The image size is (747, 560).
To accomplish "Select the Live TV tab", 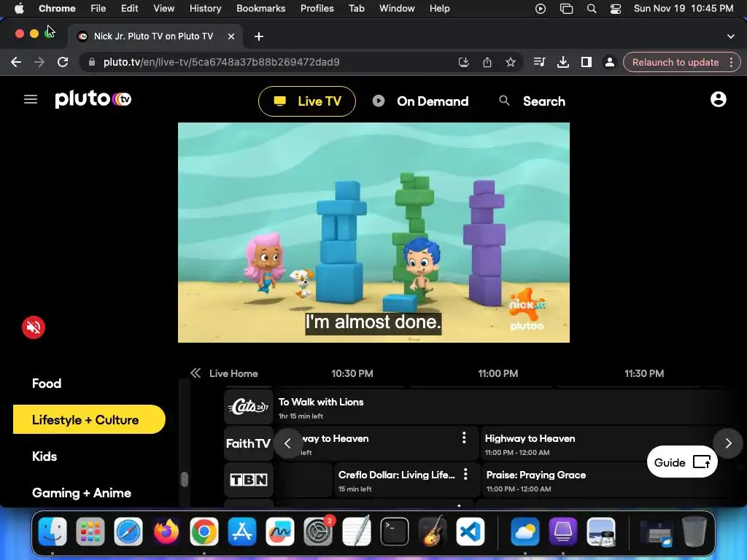I will pos(307,101).
